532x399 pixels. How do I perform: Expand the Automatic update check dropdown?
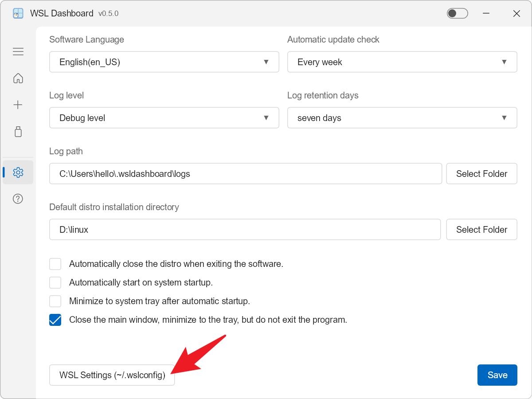pyautogui.click(x=402, y=62)
